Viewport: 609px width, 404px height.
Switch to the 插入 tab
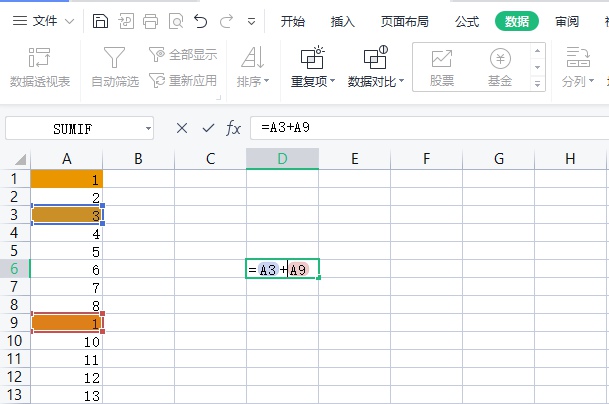pyautogui.click(x=343, y=21)
